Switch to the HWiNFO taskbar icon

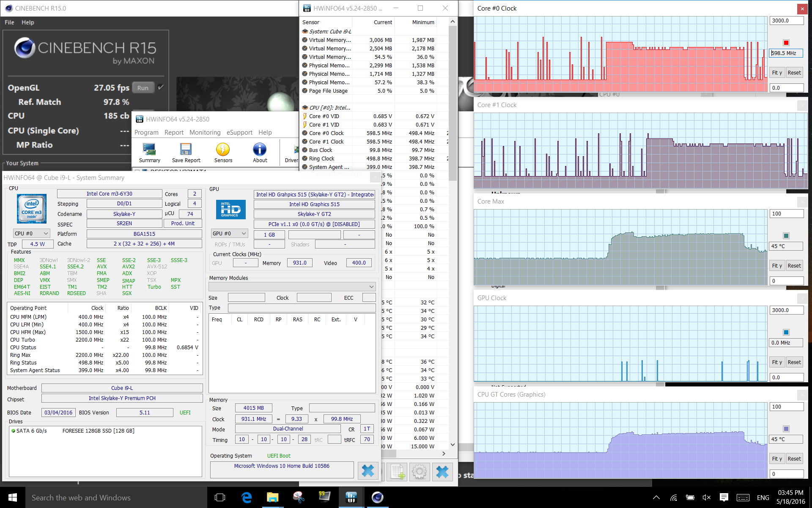point(351,497)
